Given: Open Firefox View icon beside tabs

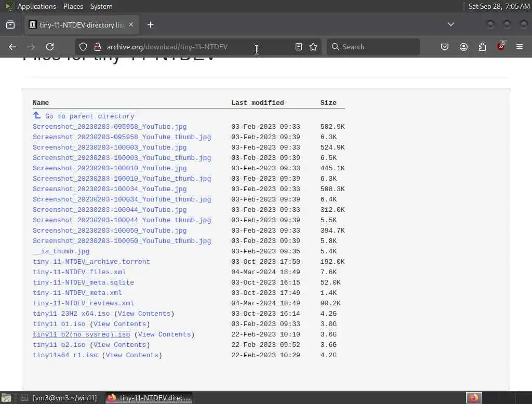Looking at the screenshot, I should click(x=10, y=25).
